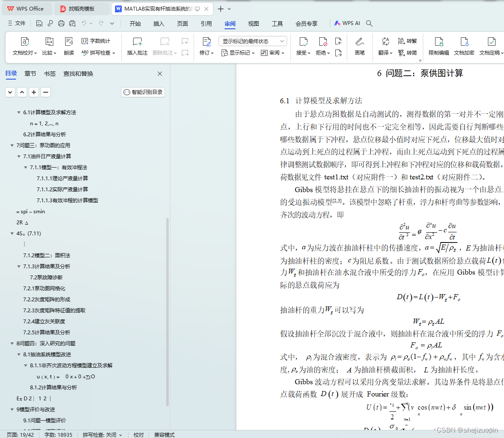
Task: Click the navigation pane vertical scrollbar
Action: (x=167, y=312)
